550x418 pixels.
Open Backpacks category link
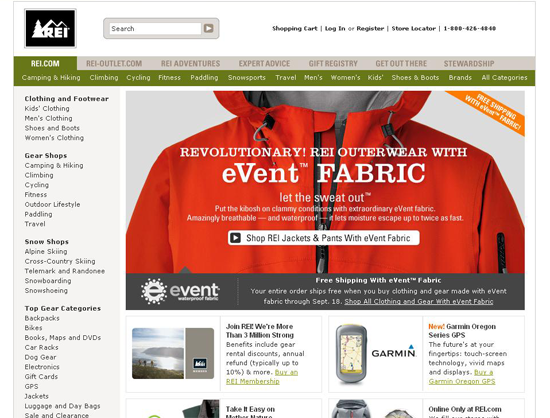pyautogui.click(x=42, y=318)
